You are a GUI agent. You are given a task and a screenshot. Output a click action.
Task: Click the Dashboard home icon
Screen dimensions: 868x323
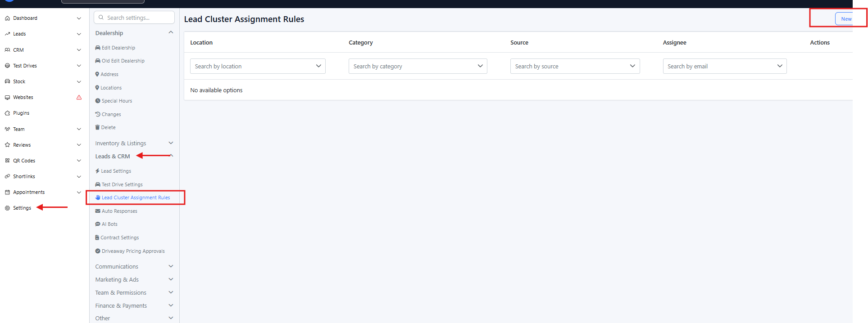coord(7,18)
